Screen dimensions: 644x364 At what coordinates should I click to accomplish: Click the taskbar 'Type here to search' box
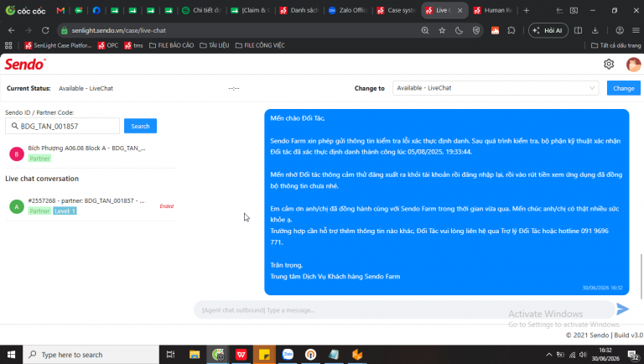pos(91,355)
